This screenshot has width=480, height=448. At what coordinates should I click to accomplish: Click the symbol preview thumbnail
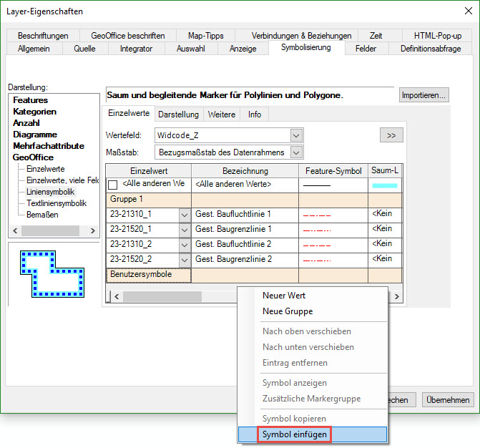coord(52,273)
